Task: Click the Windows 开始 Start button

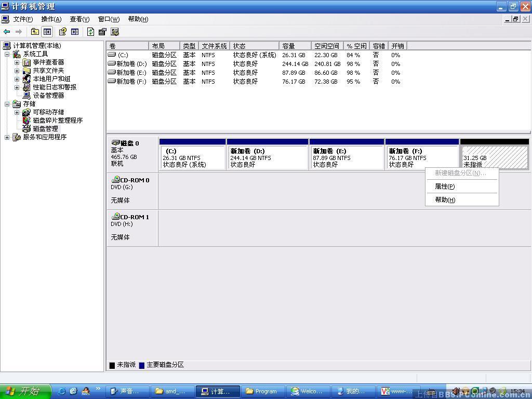Action: tap(25, 391)
